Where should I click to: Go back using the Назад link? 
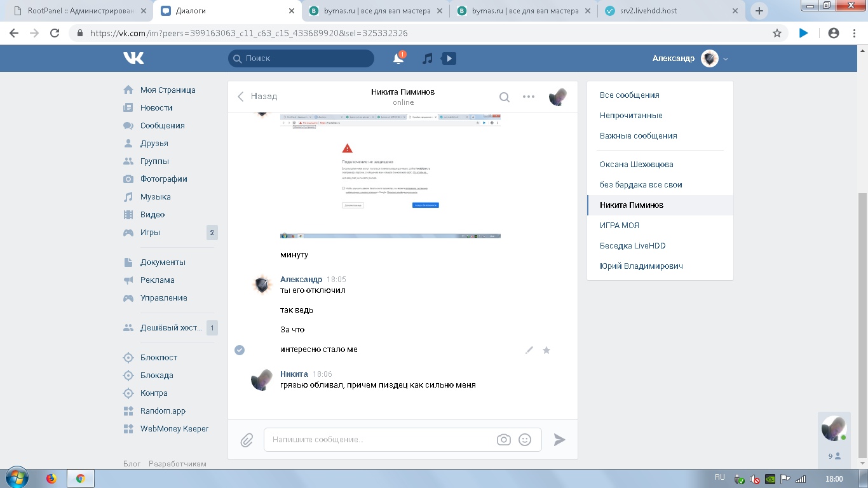click(x=258, y=97)
